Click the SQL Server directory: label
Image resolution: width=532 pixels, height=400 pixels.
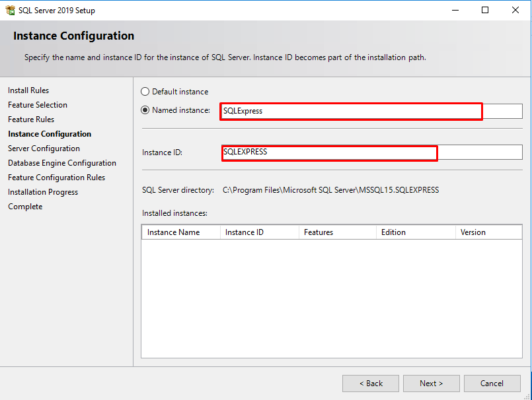[178, 190]
